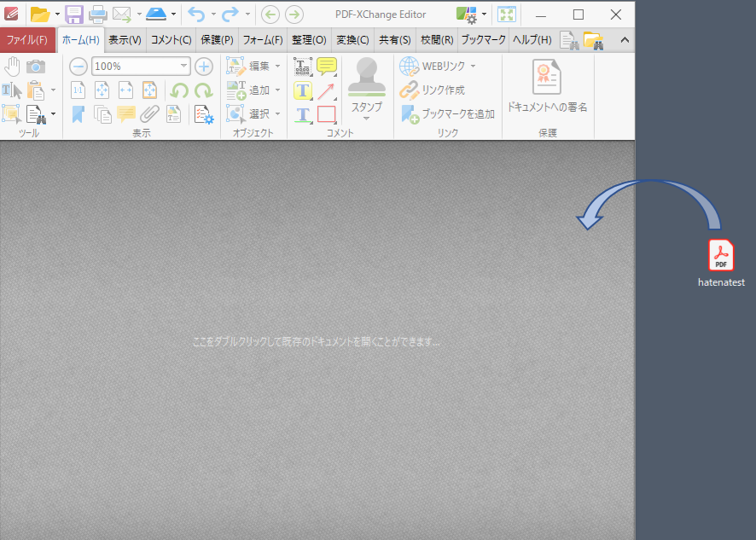The width and height of the screenshot is (756, 540).
Task: Switch to the 校閲(R) tab
Action: click(x=438, y=40)
